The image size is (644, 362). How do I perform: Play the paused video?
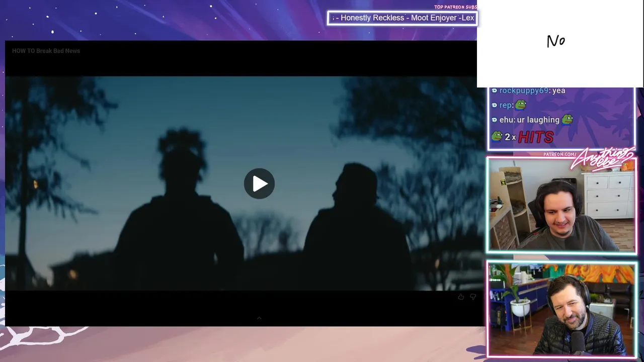[259, 184]
